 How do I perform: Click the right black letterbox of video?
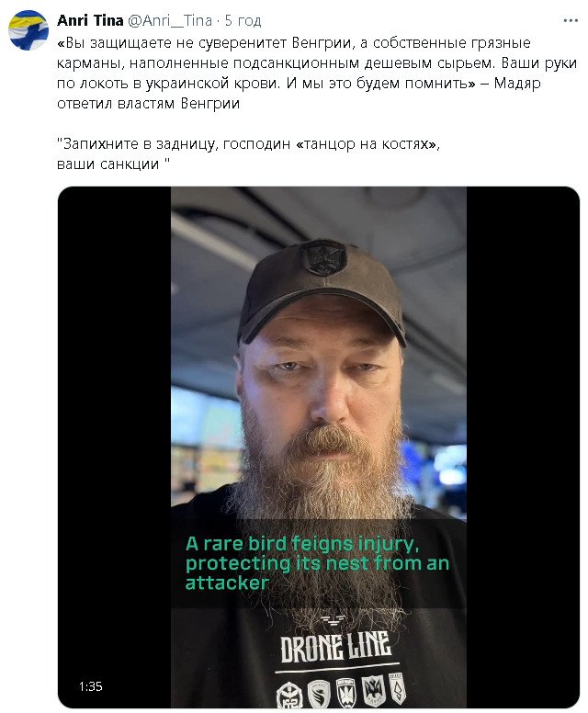click(x=523, y=447)
